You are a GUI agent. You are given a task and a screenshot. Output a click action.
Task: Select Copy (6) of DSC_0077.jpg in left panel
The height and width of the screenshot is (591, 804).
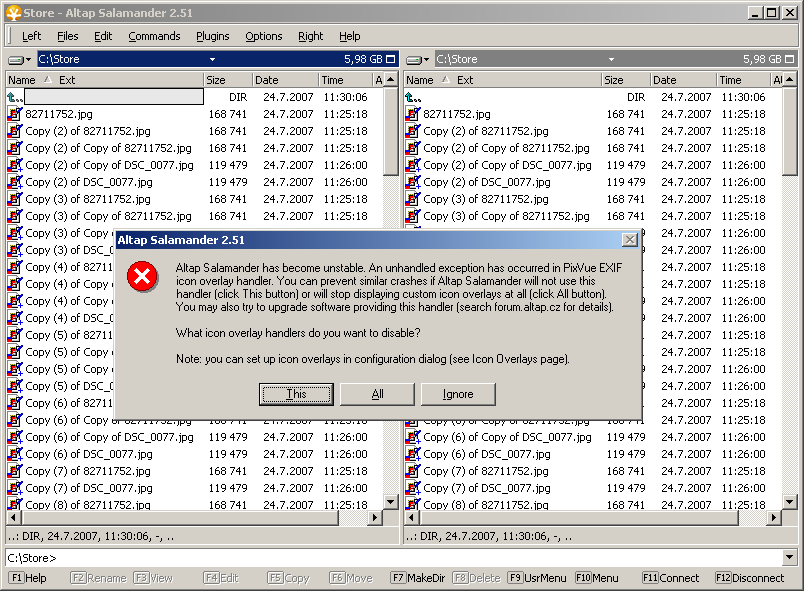pyautogui.click(x=89, y=454)
